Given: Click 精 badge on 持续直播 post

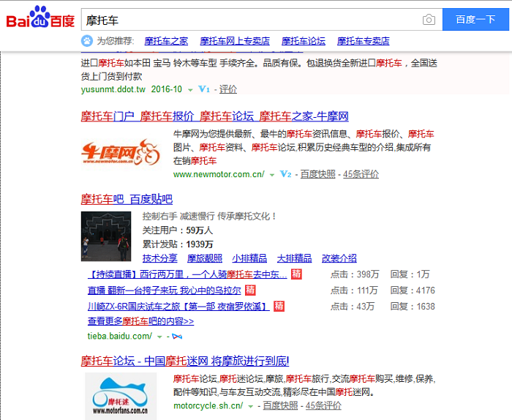Looking at the screenshot, I should pos(296,274).
